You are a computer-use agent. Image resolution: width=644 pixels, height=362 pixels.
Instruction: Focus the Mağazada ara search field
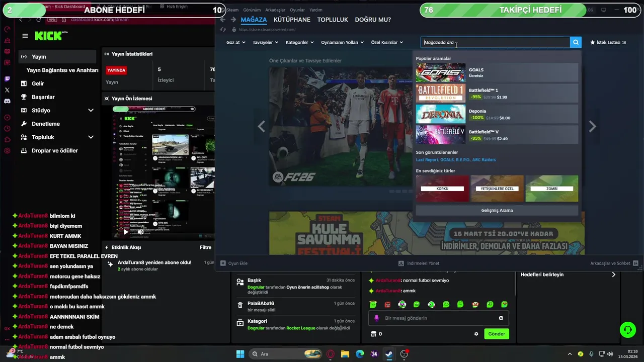[495, 43]
